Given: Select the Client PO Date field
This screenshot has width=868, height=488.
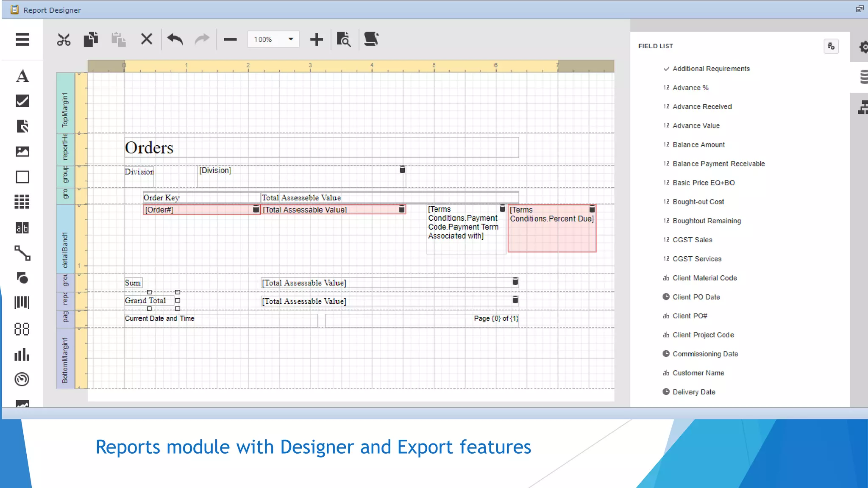Looking at the screenshot, I should tap(696, 297).
